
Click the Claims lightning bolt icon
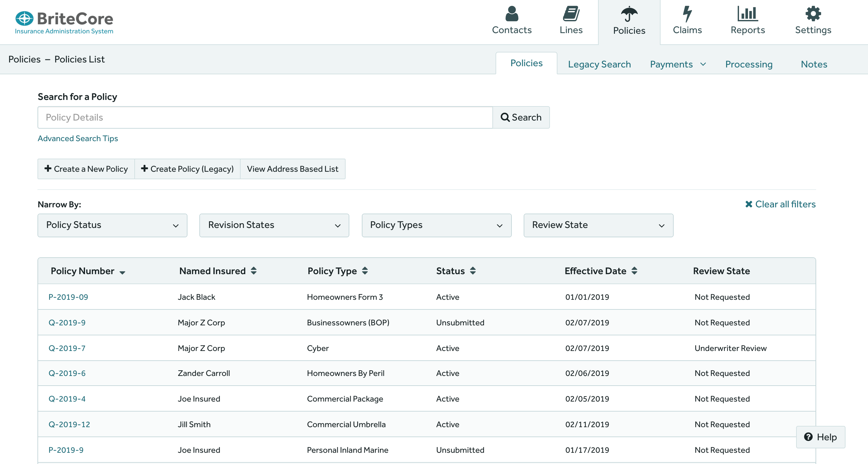click(687, 14)
